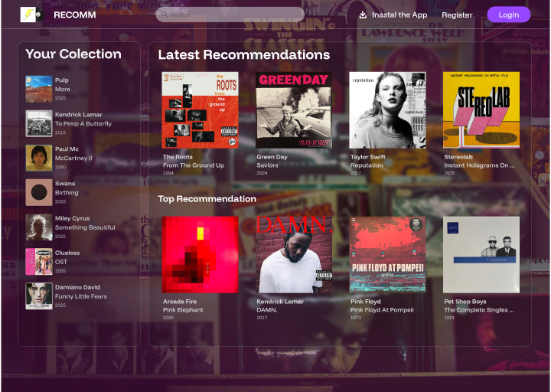This screenshot has height=392, width=551.
Task: Open Swans Birthing cover thumbnail
Action: [39, 192]
